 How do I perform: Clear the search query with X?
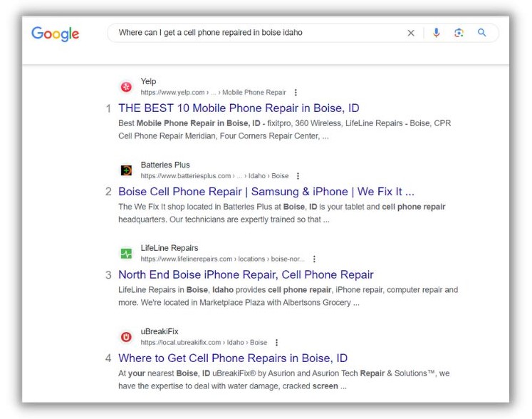pyautogui.click(x=411, y=33)
